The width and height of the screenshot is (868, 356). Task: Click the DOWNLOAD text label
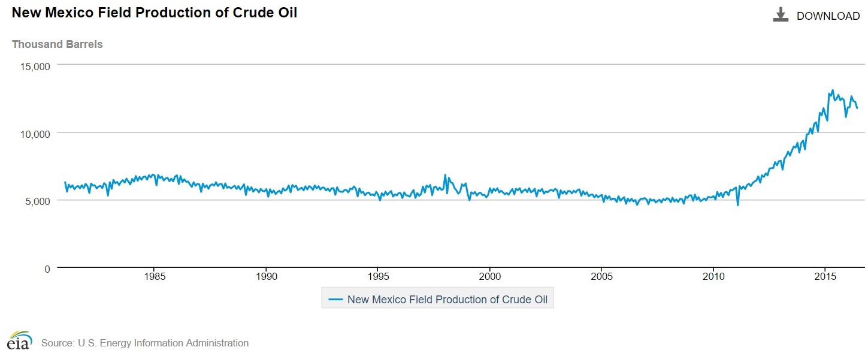[x=828, y=16]
